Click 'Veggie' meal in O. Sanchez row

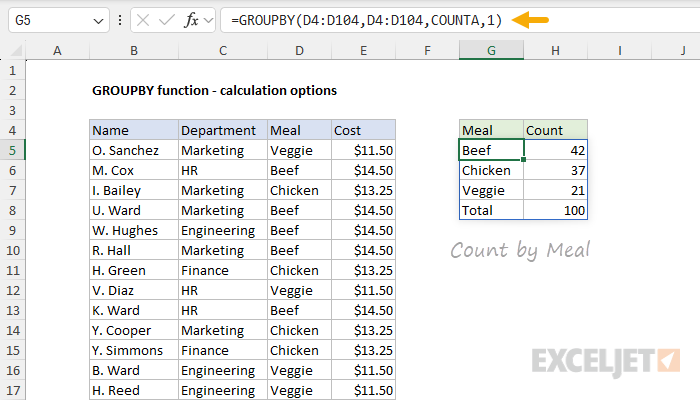(299, 150)
